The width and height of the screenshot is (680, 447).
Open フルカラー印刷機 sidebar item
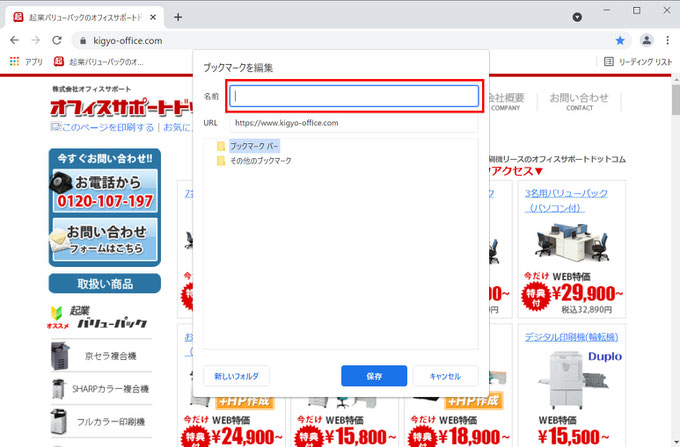(101, 421)
